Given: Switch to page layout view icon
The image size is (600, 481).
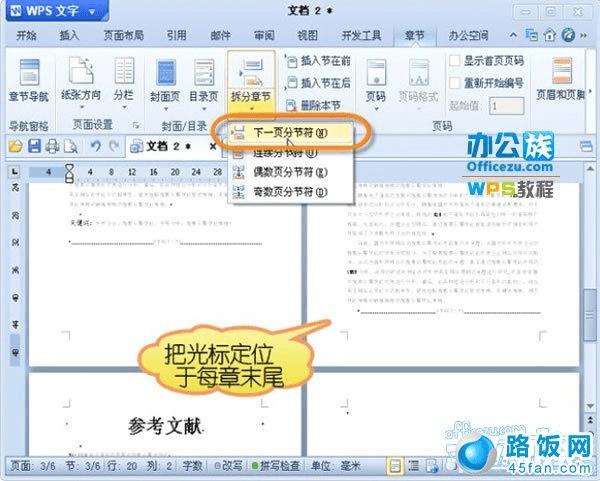Looking at the screenshot, I should pyautogui.click(x=395, y=466).
